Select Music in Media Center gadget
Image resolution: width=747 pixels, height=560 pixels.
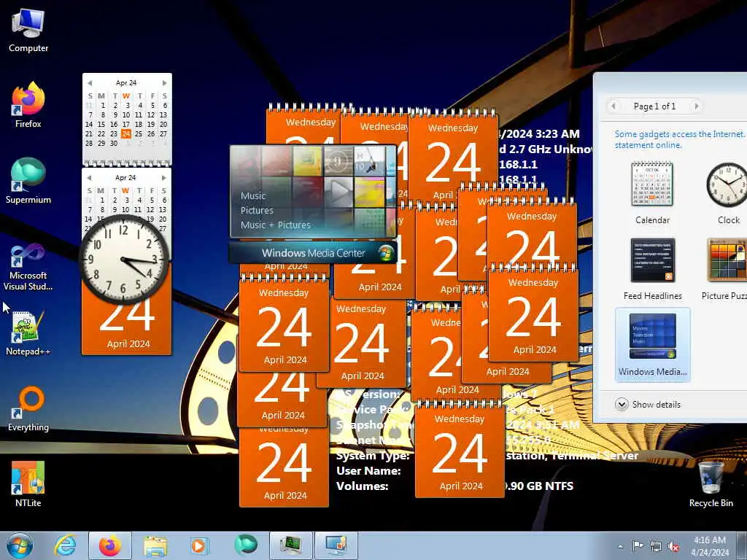click(253, 195)
